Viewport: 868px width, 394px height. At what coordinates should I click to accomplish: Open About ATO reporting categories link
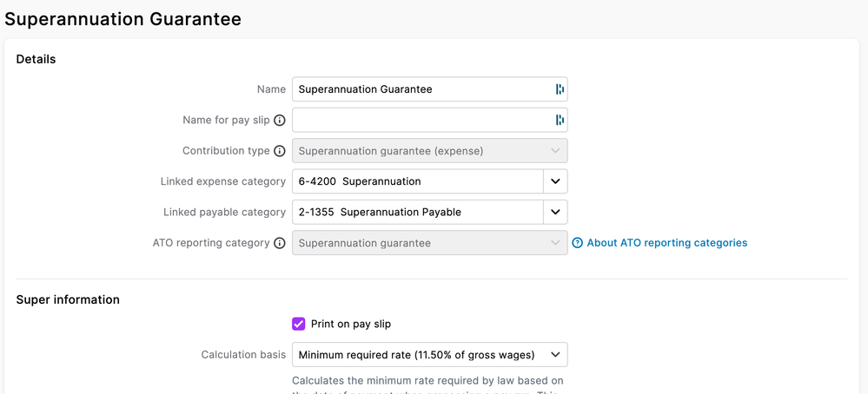(x=666, y=243)
